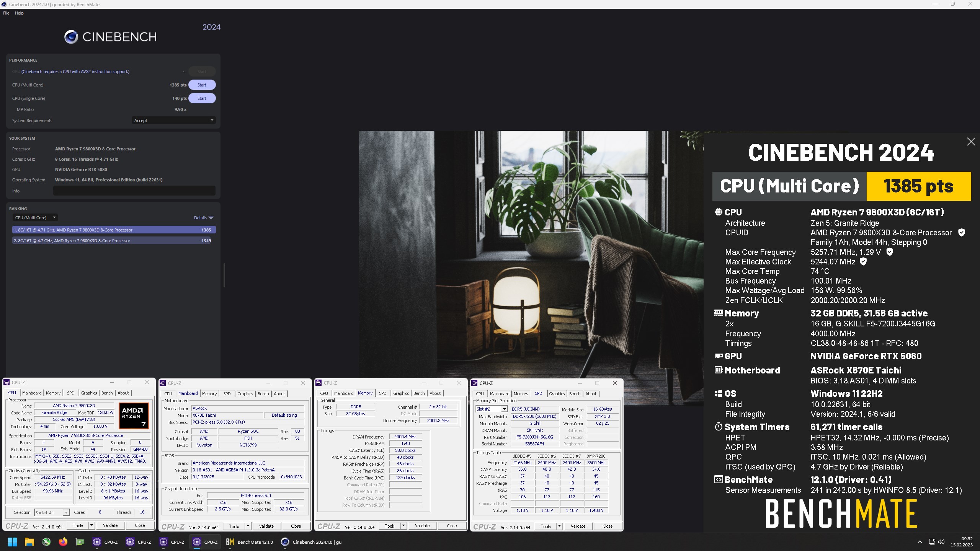The height and width of the screenshot is (551, 980).
Task: Open network settings from the tray
Action: click(932, 542)
